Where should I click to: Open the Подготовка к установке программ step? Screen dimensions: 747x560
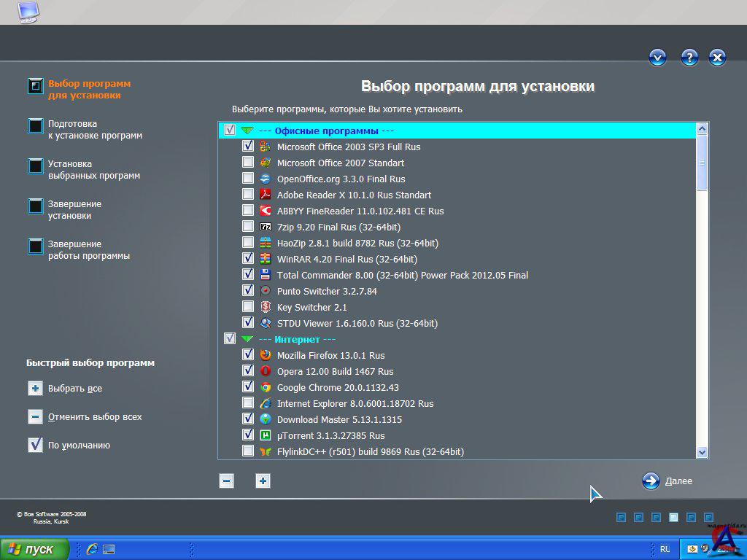coord(95,130)
